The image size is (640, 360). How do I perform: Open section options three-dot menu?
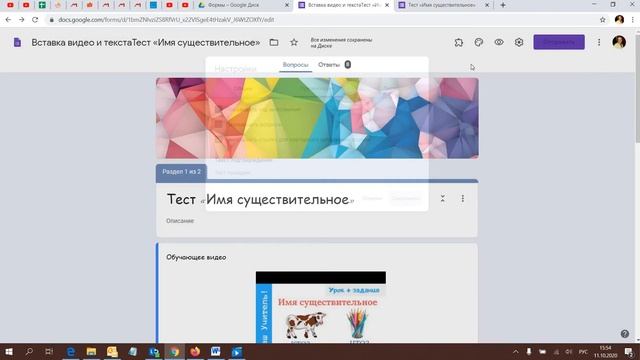(x=462, y=198)
